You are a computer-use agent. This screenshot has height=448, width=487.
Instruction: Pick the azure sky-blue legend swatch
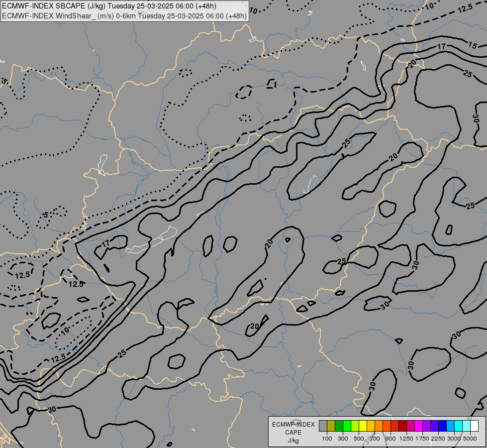click(x=450, y=426)
